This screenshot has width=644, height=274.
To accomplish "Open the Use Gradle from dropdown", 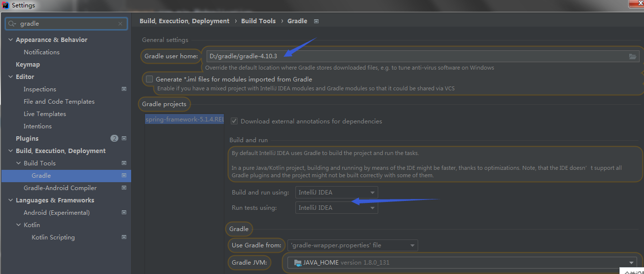I will [x=353, y=245].
